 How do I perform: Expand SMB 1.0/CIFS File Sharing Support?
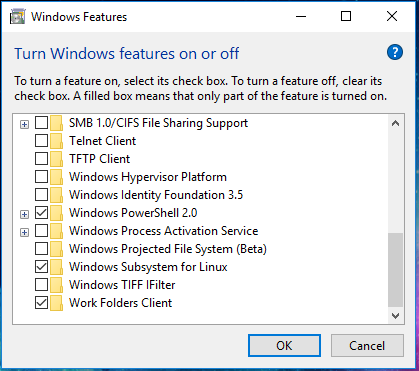click(x=24, y=124)
